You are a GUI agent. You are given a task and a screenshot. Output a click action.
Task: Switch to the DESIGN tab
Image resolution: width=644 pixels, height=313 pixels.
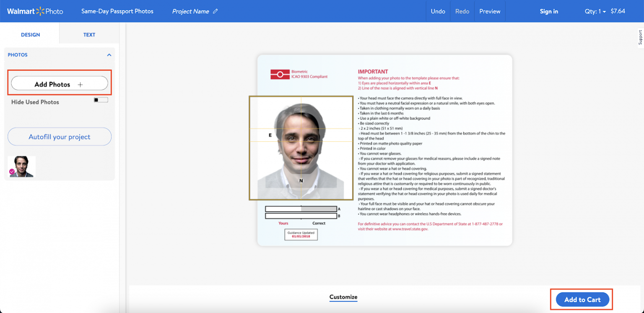[x=30, y=35]
